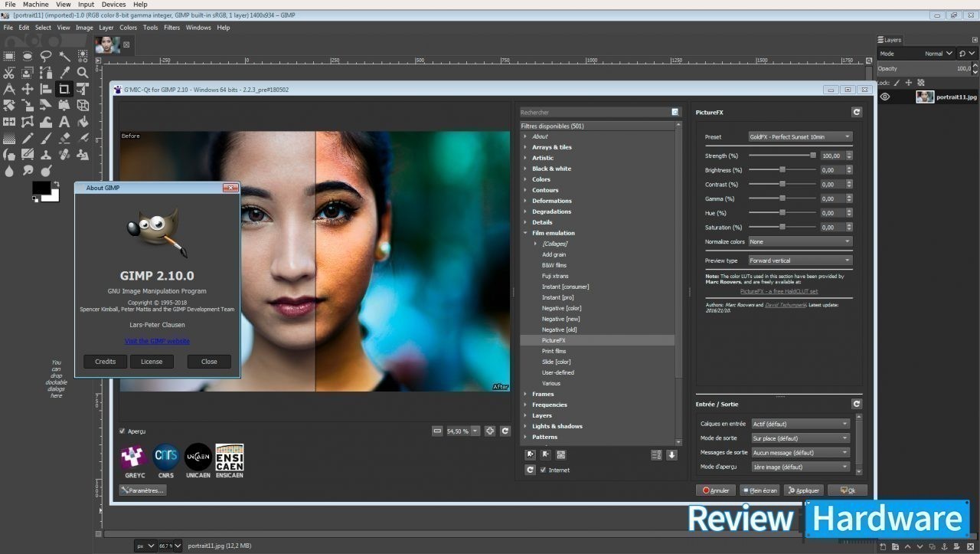Click the foreground color black swatch

[41, 188]
